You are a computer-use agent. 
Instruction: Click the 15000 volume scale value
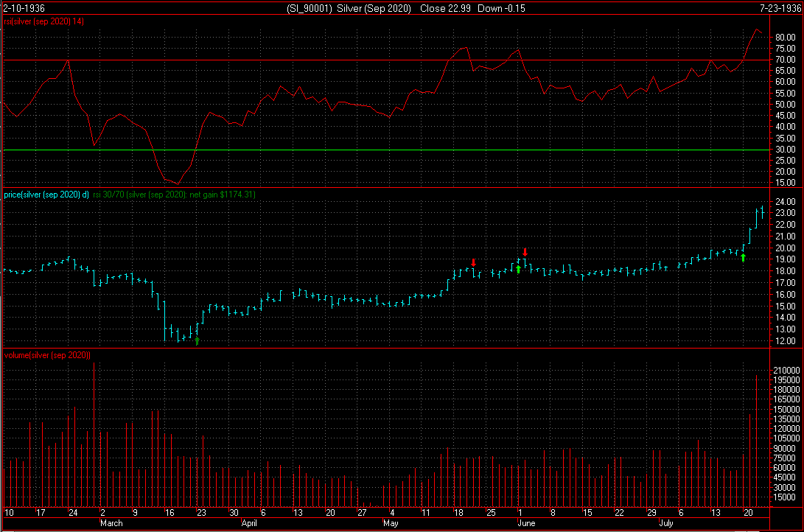click(786, 497)
